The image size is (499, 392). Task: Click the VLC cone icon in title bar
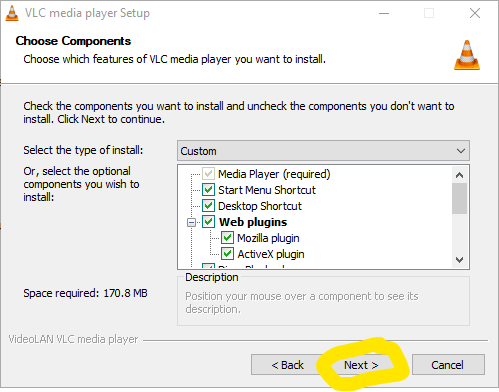(x=12, y=13)
